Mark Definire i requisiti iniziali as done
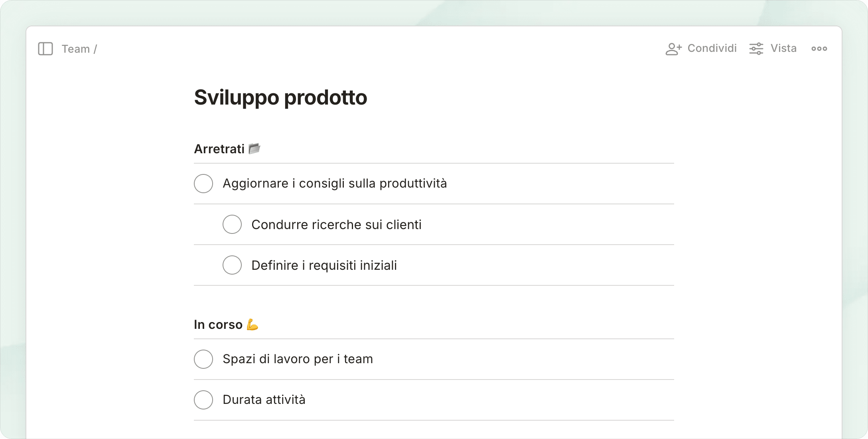This screenshot has height=439, width=868. (232, 265)
